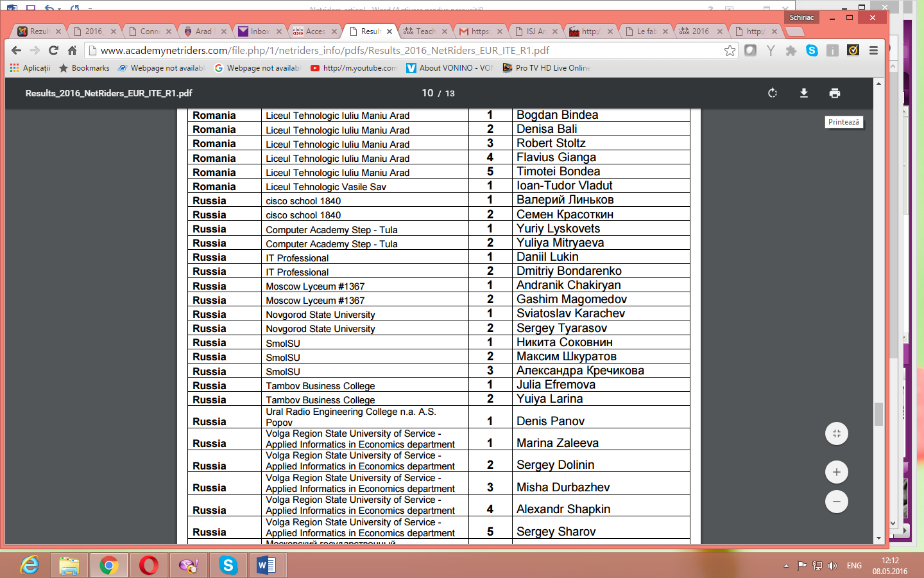
Task: Click the Skype extension icon
Action: click(812, 51)
